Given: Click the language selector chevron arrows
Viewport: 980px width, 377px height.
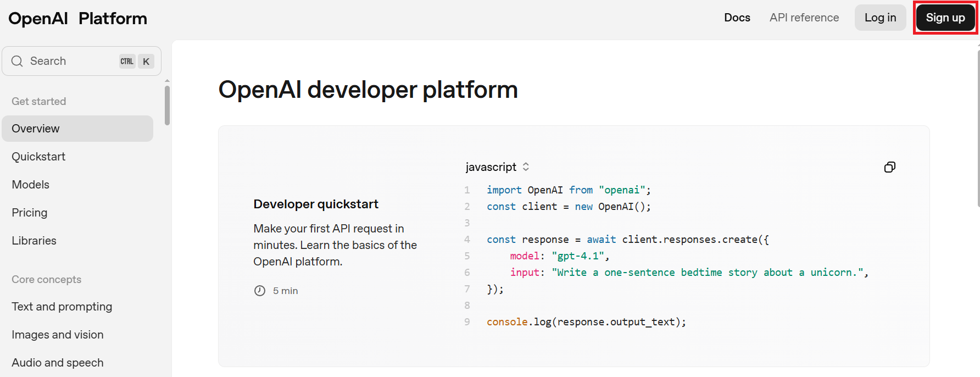Looking at the screenshot, I should point(526,167).
